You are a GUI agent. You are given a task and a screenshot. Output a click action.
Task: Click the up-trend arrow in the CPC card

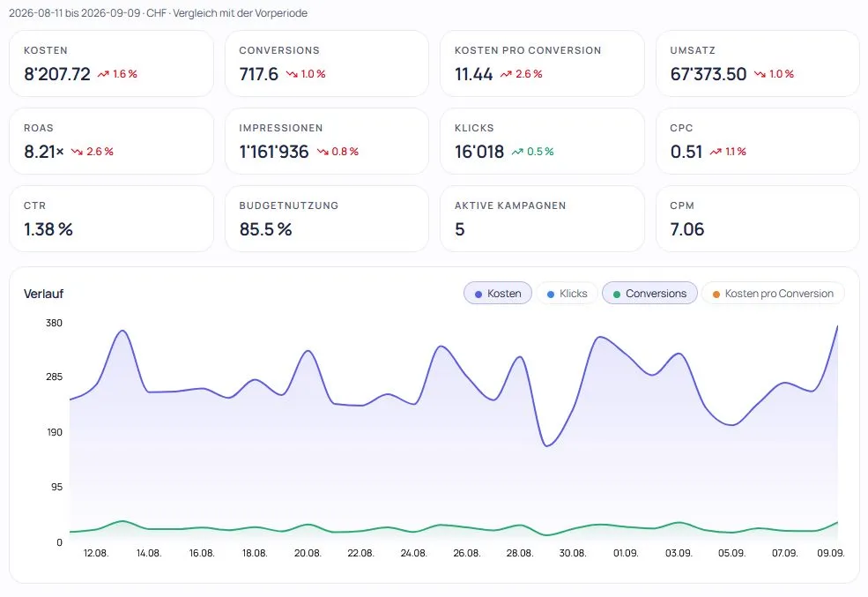[716, 152]
